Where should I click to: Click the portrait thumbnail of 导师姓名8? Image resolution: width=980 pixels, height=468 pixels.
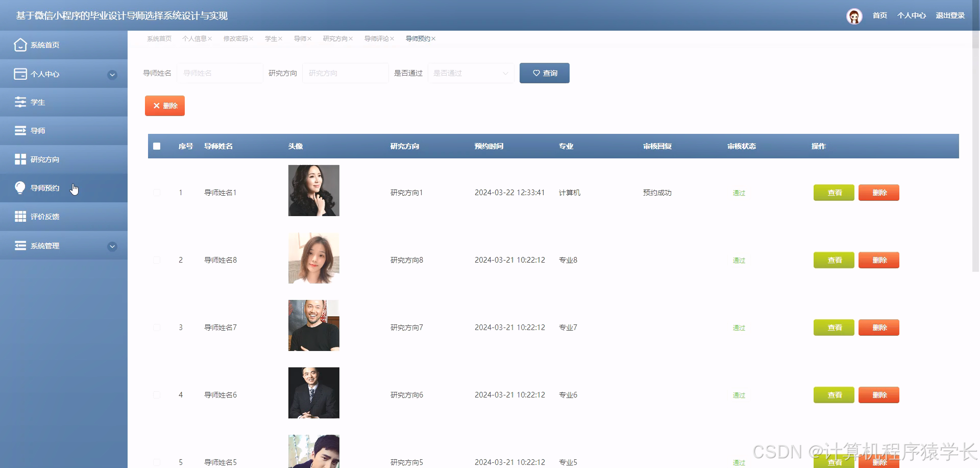(x=314, y=258)
